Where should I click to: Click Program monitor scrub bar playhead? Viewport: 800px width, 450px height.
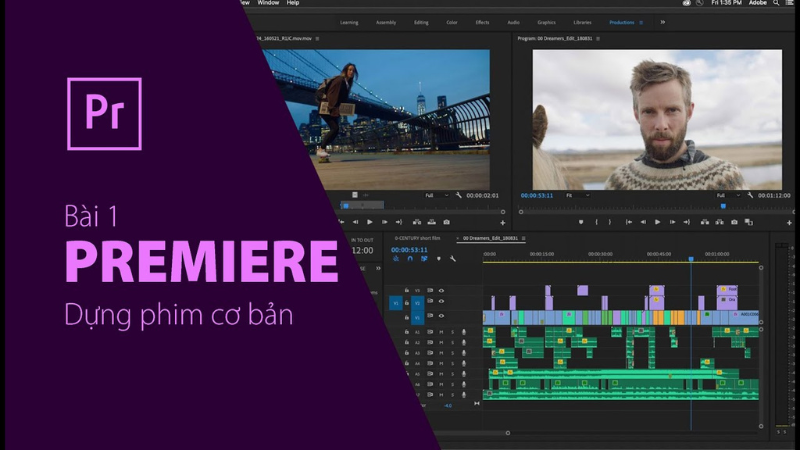[723, 206]
